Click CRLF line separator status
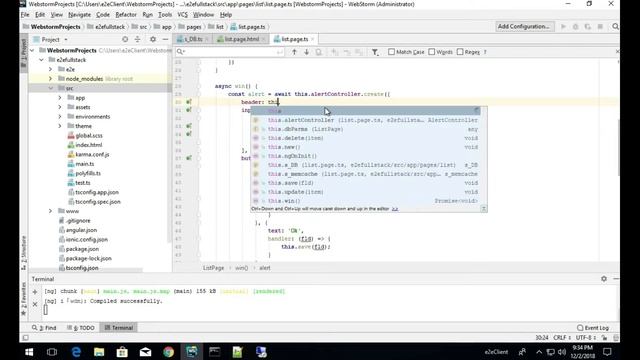The width and height of the screenshot is (640, 360). pyautogui.click(x=562, y=338)
